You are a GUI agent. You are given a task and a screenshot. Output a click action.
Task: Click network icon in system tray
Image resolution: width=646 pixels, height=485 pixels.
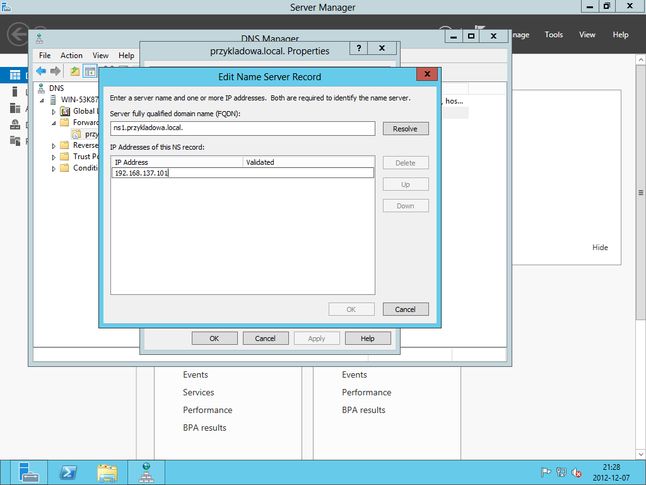click(x=561, y=472)
